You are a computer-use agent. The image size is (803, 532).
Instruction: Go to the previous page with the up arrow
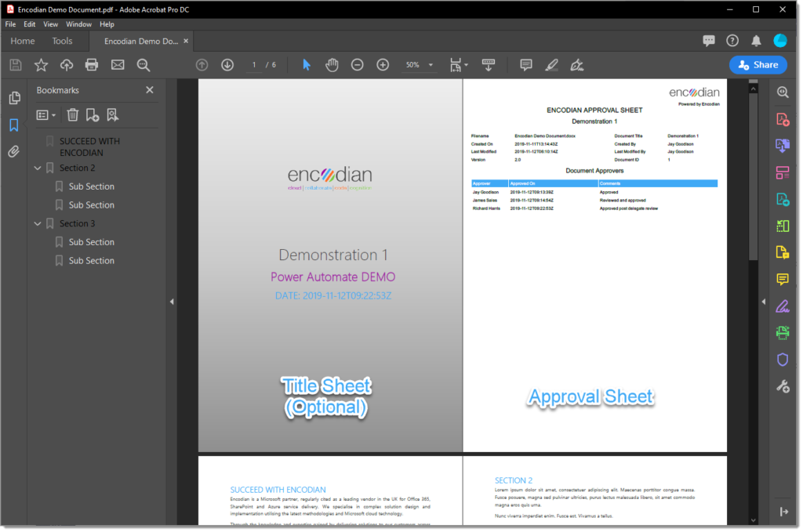(x=202, y=65)
